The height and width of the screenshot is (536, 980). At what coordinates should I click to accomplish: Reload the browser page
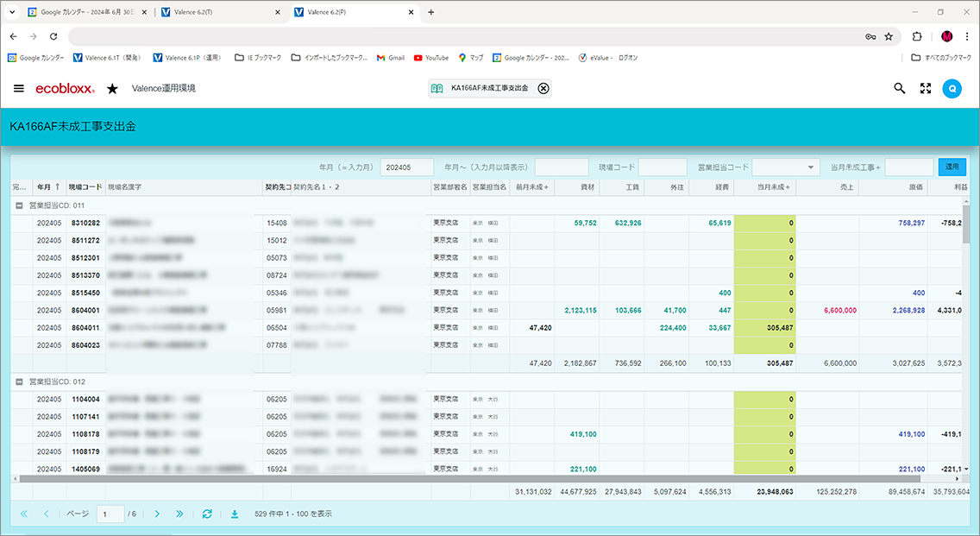[53, 36]
